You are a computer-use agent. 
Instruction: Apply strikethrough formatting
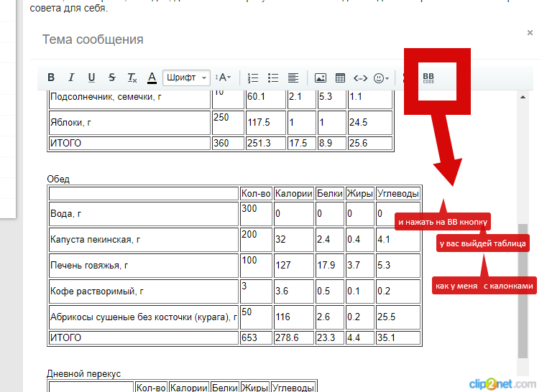[111, 78]
